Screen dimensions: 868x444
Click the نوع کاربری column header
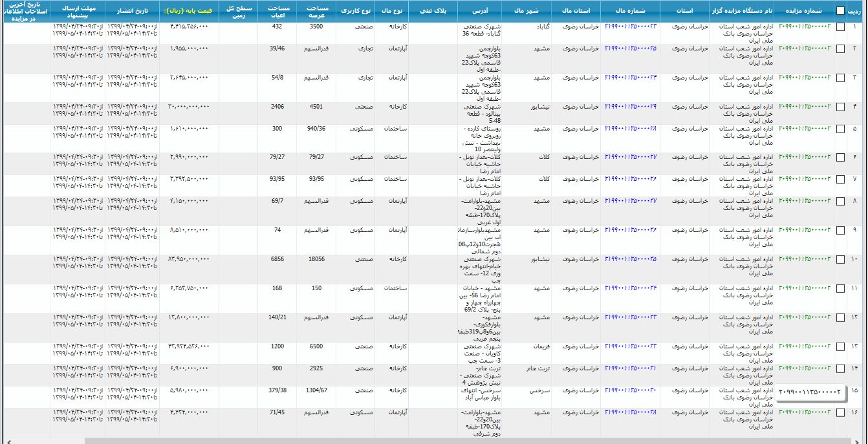[x=357, y=12]
